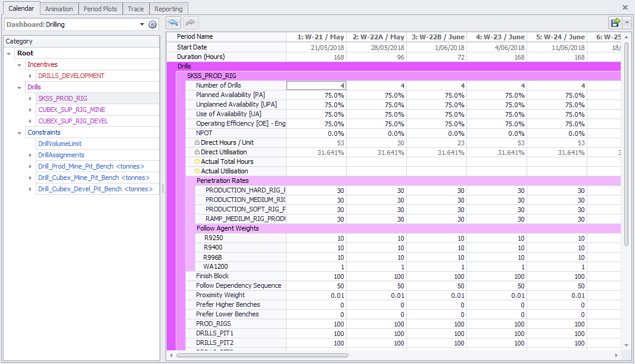
Task: Click the undo arrow button
Action: tap(173, 23)
